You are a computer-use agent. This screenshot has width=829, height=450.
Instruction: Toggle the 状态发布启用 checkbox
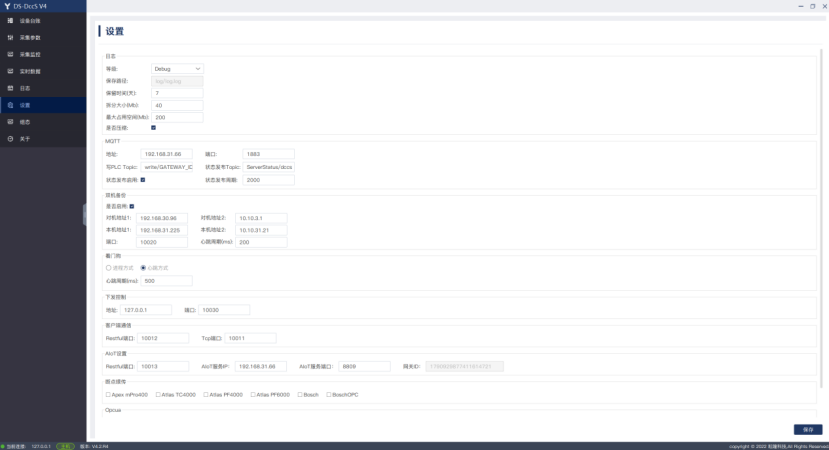[x=143, y=180]
